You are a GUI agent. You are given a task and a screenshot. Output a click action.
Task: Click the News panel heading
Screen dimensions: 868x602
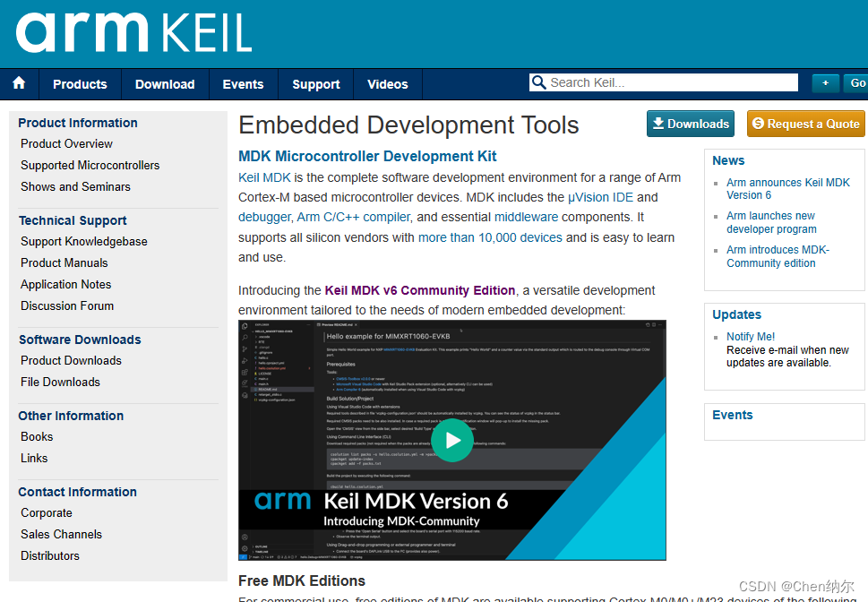(728, 160)
